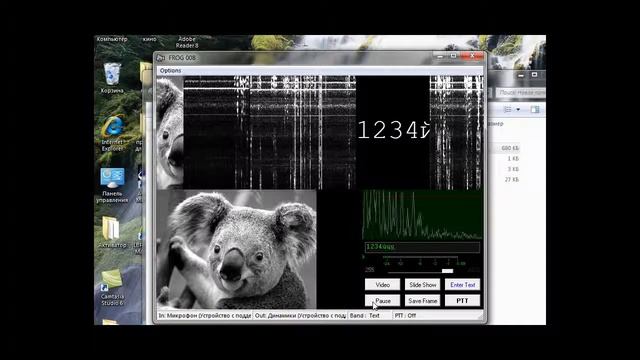Select the 680 КБ file size cell
Image resolution: width=640 pixels, height=360 pixels.
tap(510, 148)
